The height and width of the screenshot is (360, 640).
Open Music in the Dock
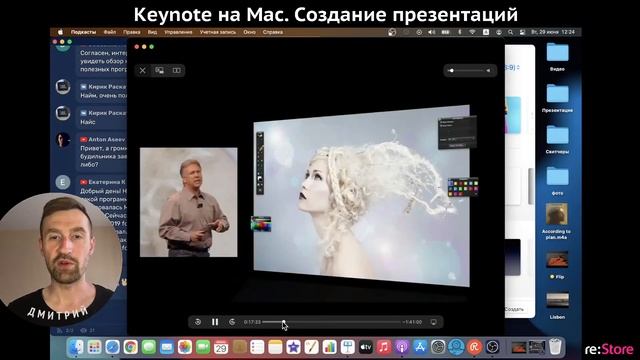coord(384,347)
